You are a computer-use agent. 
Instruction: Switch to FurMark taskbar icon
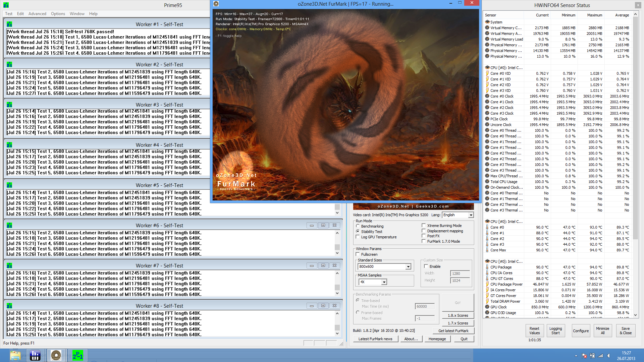[x=56, y=355]
